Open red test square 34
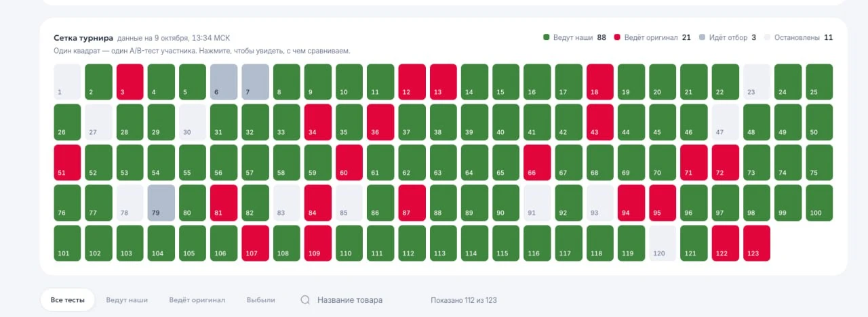This screenshot has height=317, width=868. [x=318, y=122]
